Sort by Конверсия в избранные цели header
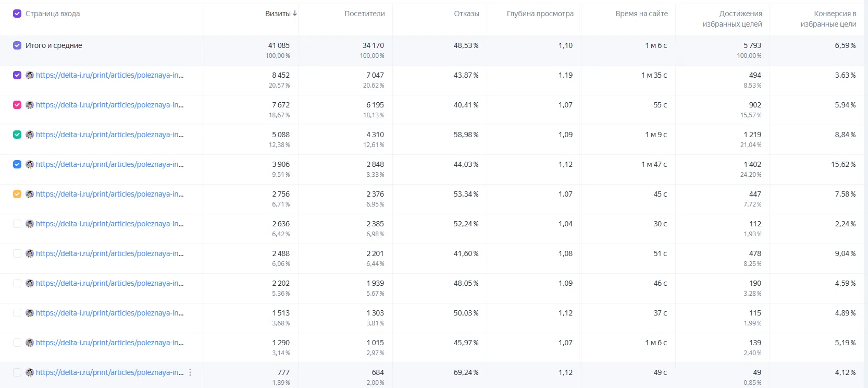868x388 pixels. click(828, 19)
